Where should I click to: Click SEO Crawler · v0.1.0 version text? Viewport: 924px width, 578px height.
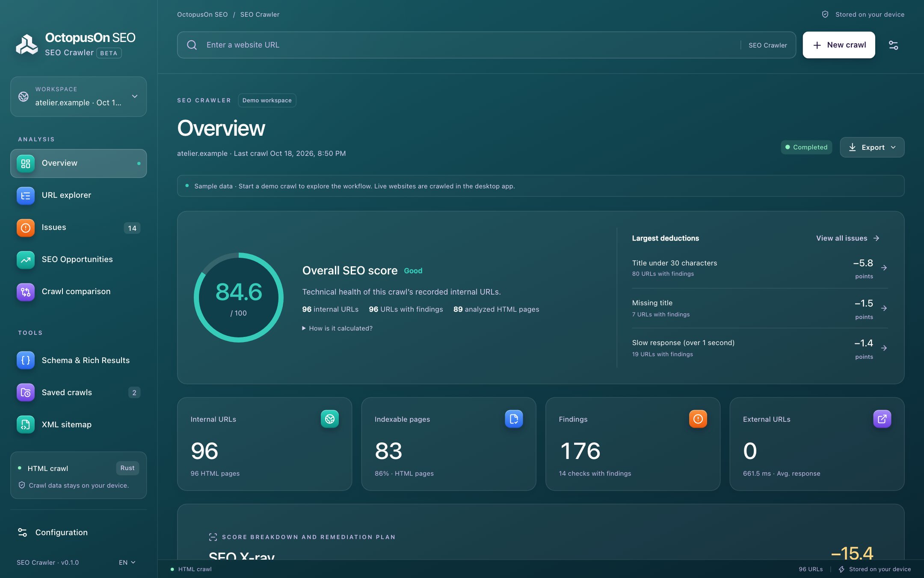click(x=48, y=563)
